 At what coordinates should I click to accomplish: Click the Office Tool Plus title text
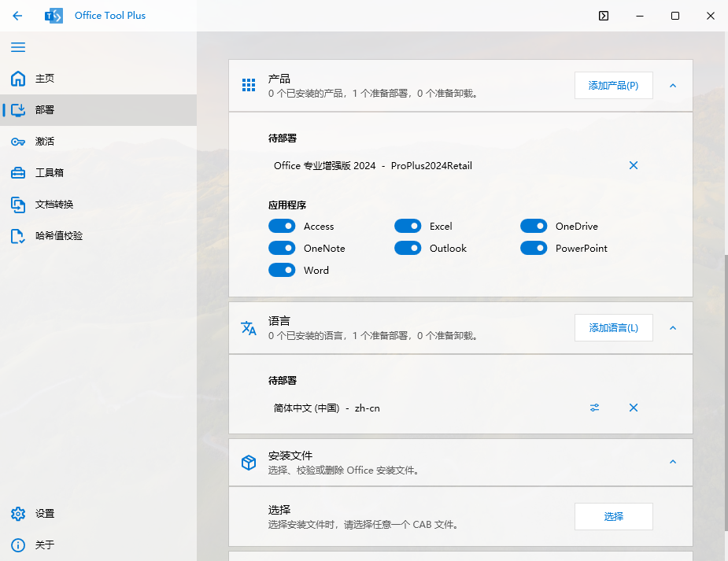pos(110,16)
